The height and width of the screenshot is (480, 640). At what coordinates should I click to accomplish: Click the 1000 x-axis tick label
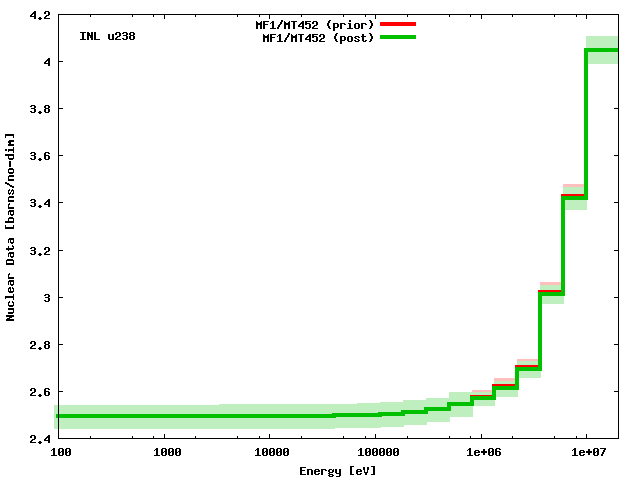click(165, 453)
